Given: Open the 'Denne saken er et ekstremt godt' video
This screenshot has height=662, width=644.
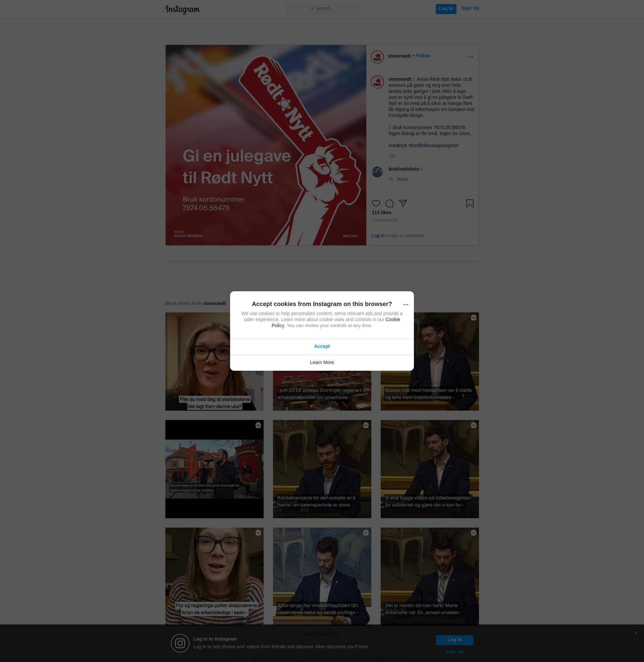Looking at the screenshot, I should tap(214, 469).
